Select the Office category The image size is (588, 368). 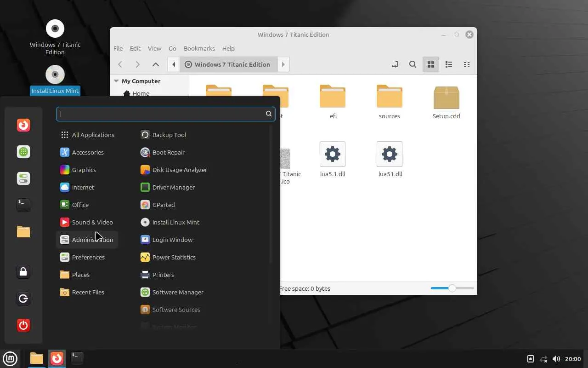coord(87,205)
